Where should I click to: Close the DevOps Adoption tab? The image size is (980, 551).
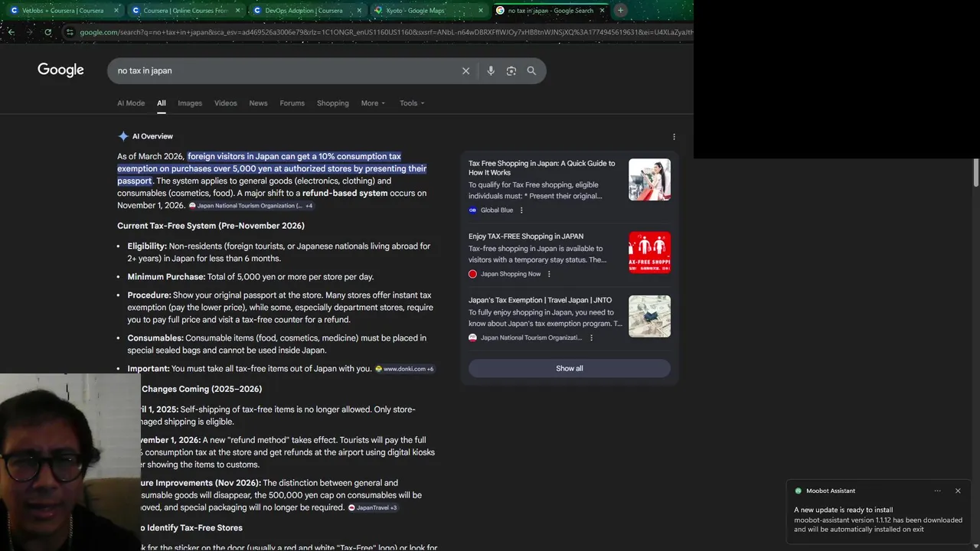pos(359,11)
